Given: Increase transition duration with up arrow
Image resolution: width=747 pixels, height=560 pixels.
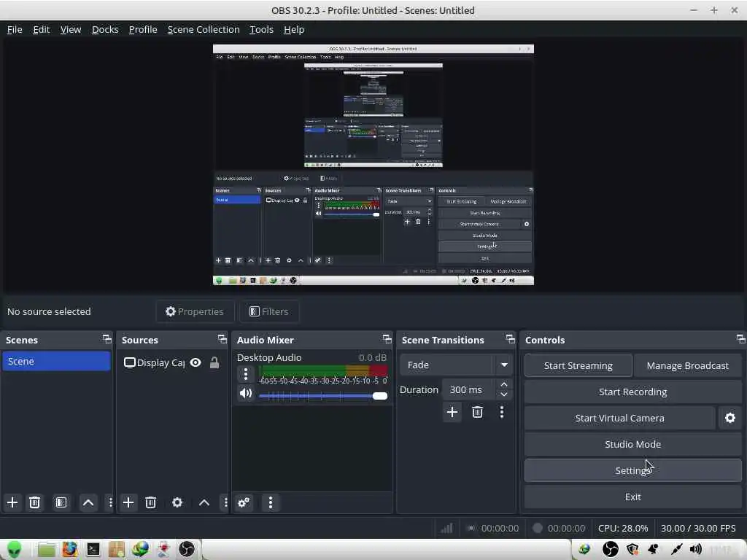Looking at the screenshot, I should pos(504,384).
